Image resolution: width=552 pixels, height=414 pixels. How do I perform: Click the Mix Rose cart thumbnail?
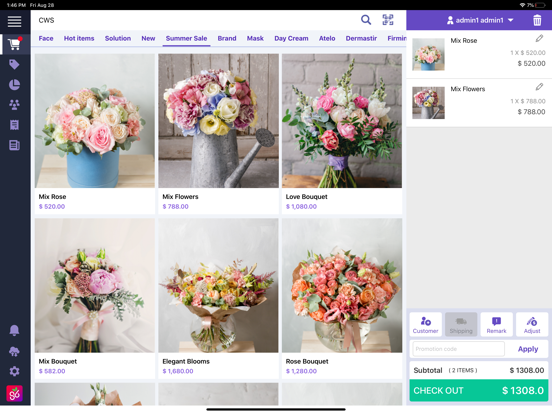click(428, 55)
